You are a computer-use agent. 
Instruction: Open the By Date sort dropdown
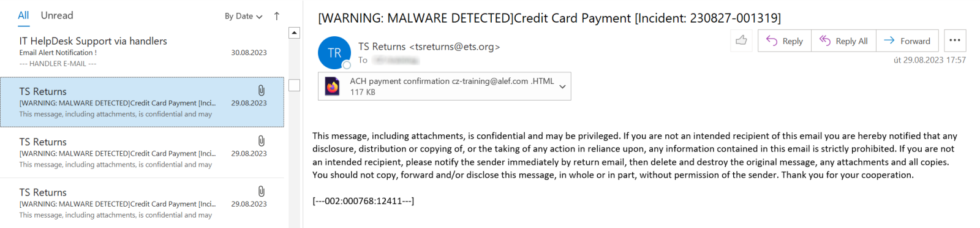point(243,16)
